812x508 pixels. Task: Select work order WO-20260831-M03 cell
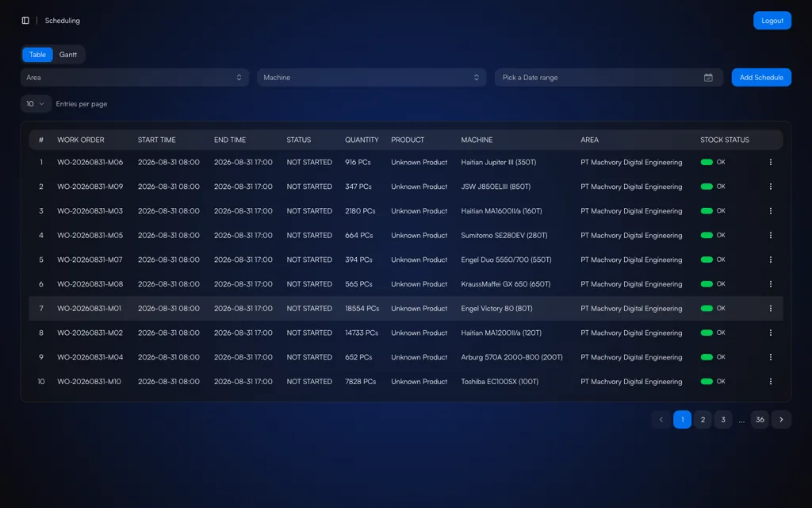(90, 211)
